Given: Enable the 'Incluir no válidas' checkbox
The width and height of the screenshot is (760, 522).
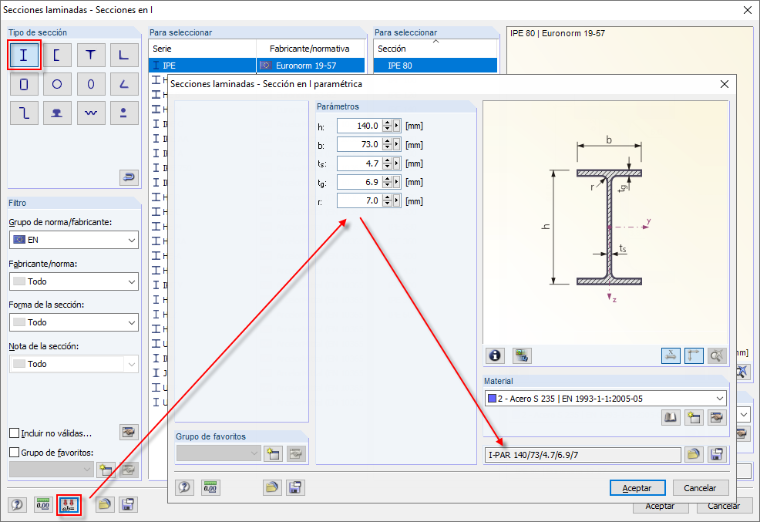Looking at the screenshot, I should click(x=15, y=433).
